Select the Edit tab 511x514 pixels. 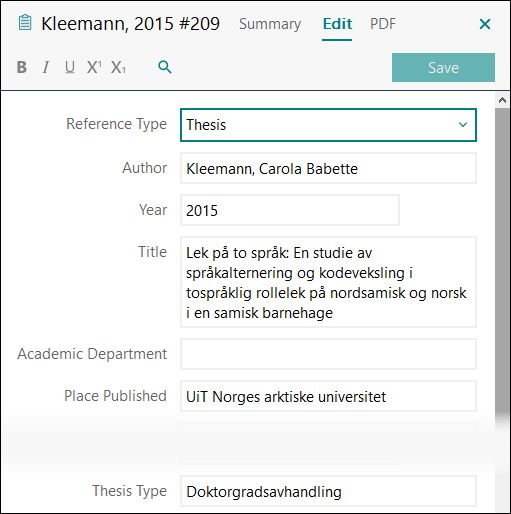click(x=337, y=24)
